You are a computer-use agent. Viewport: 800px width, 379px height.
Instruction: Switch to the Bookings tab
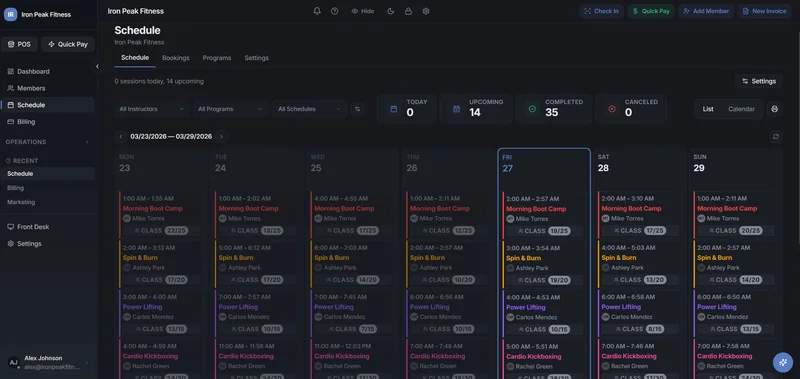(x=176, y=58)
